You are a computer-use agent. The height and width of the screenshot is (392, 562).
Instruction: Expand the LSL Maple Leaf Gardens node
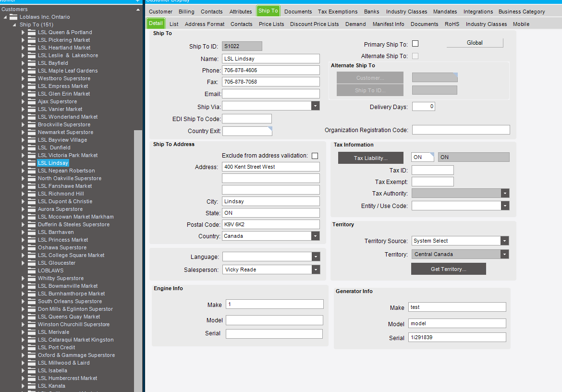(23, 71)
